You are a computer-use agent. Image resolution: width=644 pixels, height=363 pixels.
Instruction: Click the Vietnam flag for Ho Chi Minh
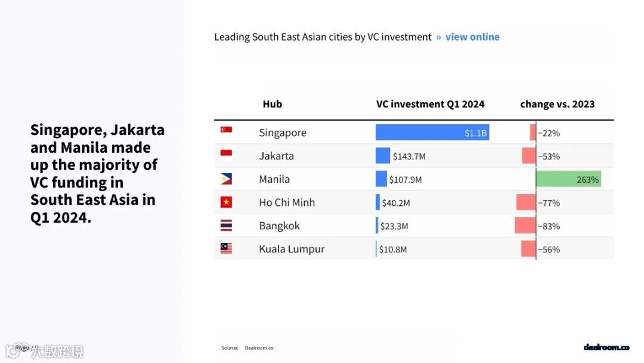(x=226, y=202)
